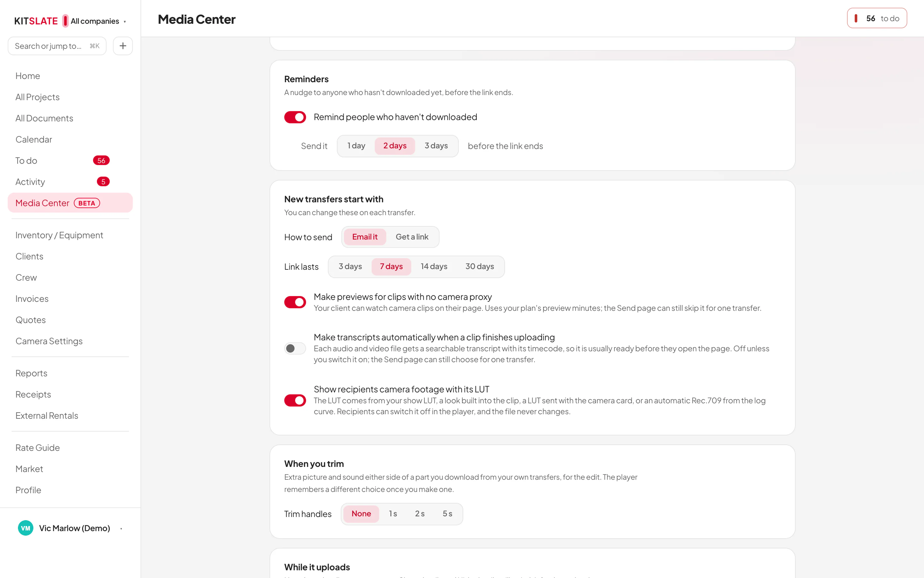
Task: Choose Get a link sending method
Action: pos(412,237)
